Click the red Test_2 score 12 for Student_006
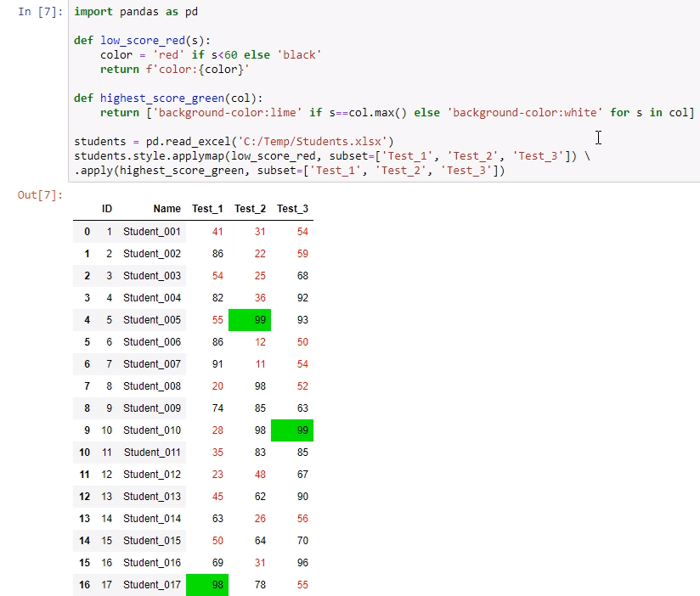Screen dimensions: 700x596 coord(260,342)
